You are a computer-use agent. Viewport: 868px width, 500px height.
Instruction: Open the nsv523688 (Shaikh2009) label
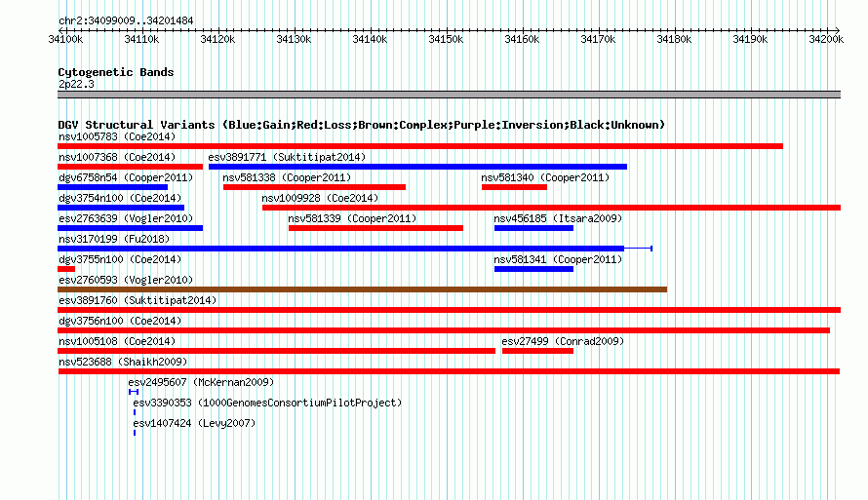click(123, 362)
